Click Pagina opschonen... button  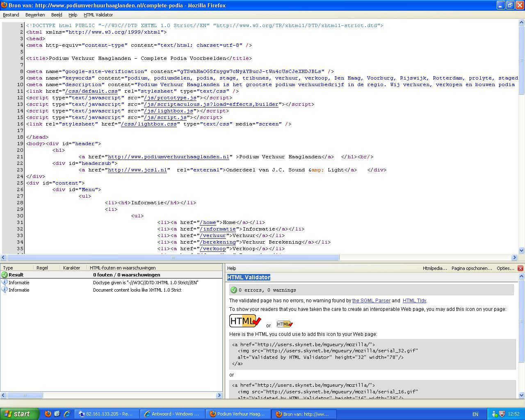[472, 268]
